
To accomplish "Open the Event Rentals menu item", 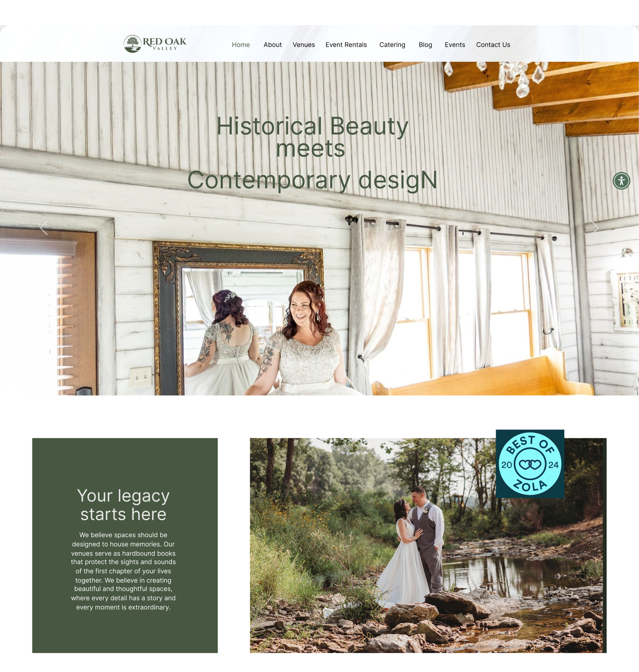I will [346, 45].
